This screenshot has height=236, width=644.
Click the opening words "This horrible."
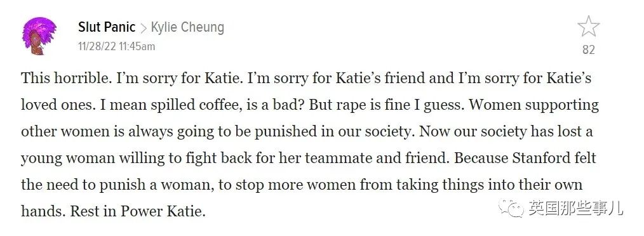(66, 78)
